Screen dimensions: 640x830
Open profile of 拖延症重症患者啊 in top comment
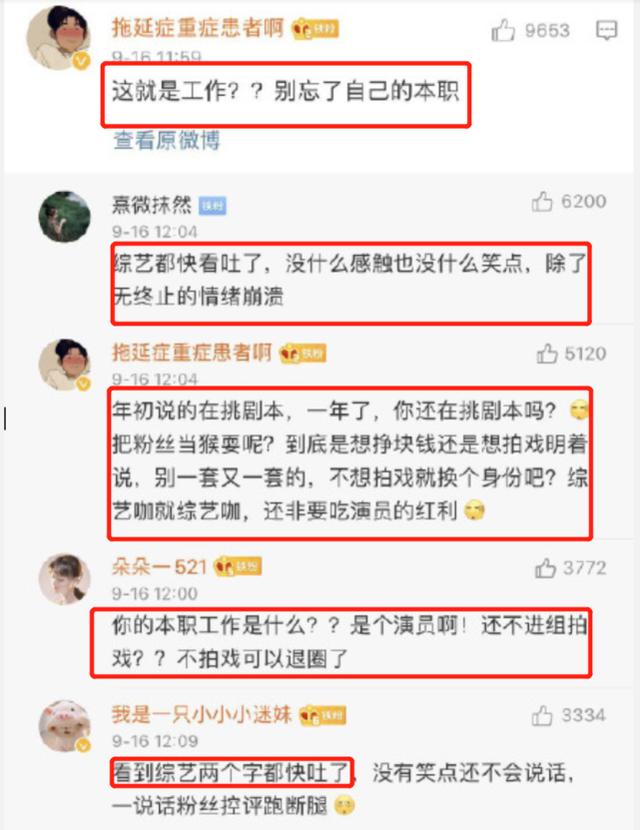pyautogui.click(x=198, y=28)
